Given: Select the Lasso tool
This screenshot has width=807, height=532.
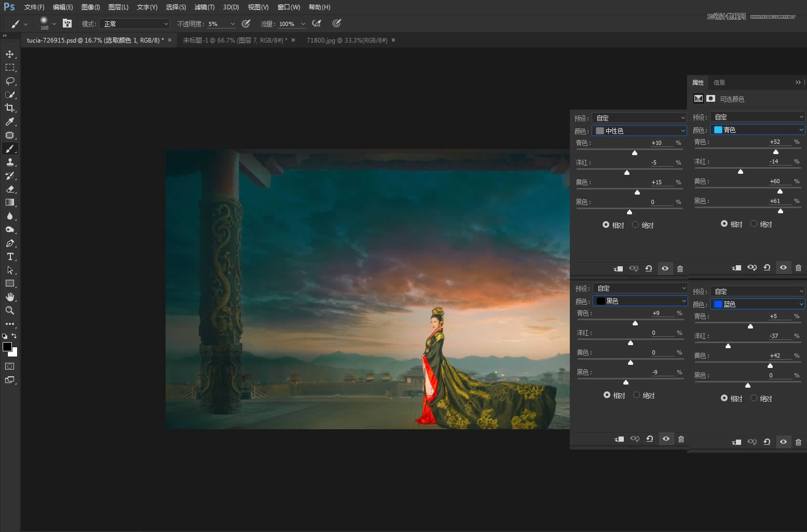Looking at the screenshot, I should (10, 81).
